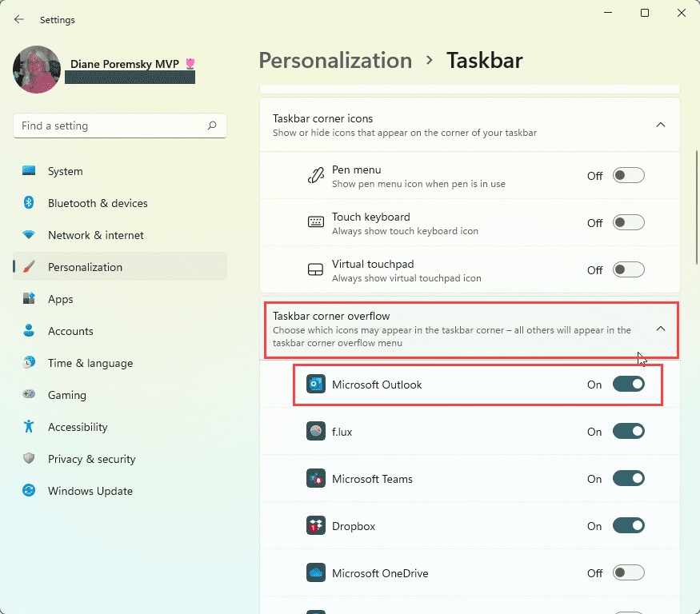Click the Microsoft OneDrive cloud icon
Screen dimensions: 700x614
click(x=316, y=573)
